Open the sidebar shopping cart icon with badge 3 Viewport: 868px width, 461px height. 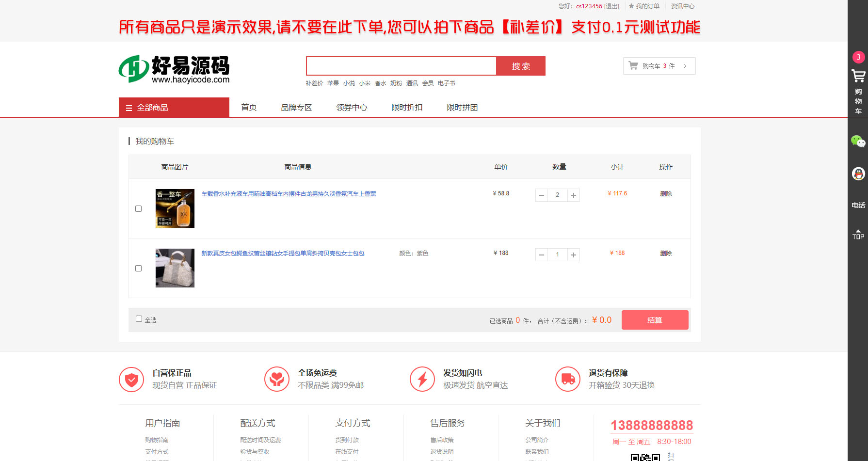tap(858, 76)
